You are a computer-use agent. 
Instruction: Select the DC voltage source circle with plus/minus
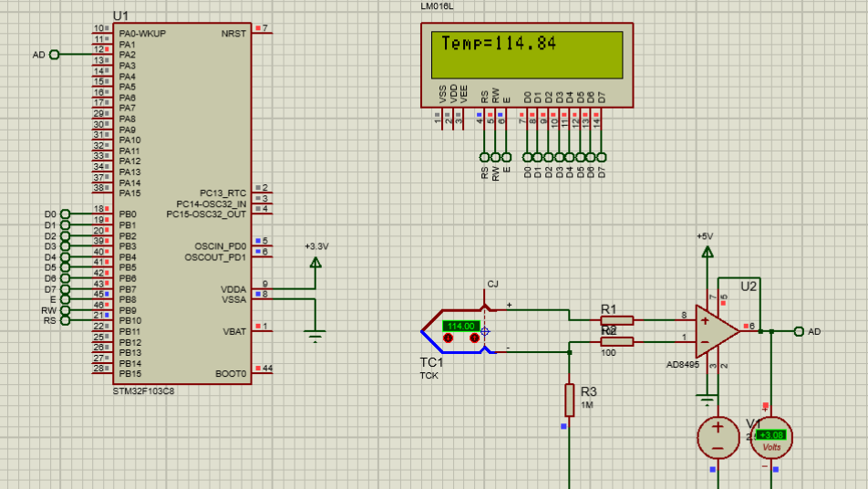[718, 438]
